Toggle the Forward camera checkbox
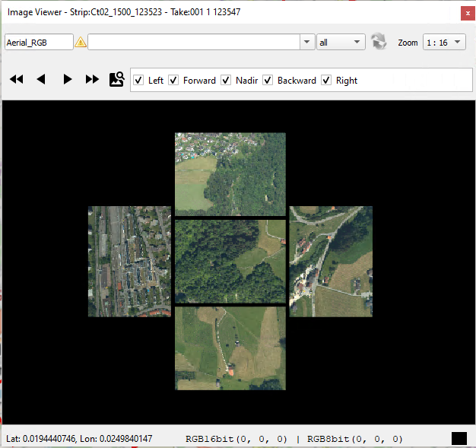 173,80
